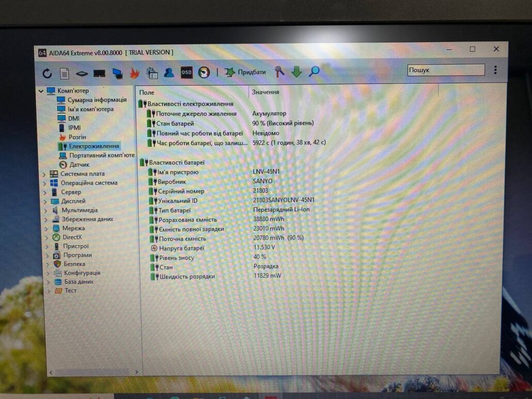532x399 pixels.
Task: Open the three-dot options menu
Action: 495,70
